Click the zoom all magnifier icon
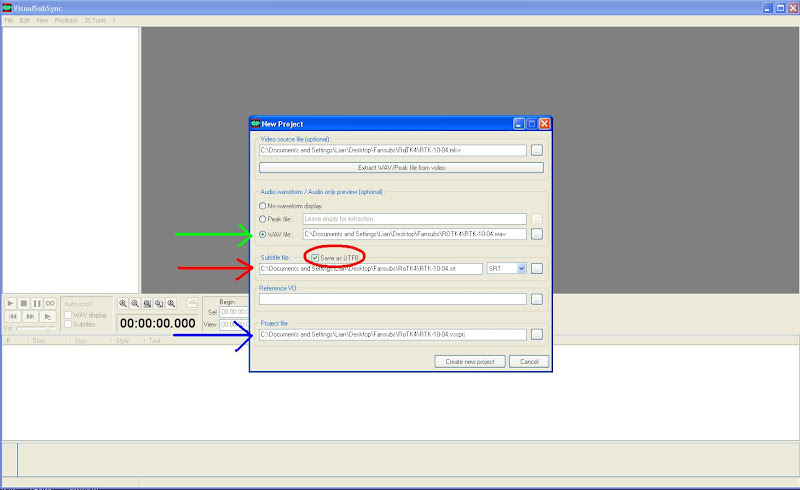Viewport: 800px width, 490px height. pos(159,303)
